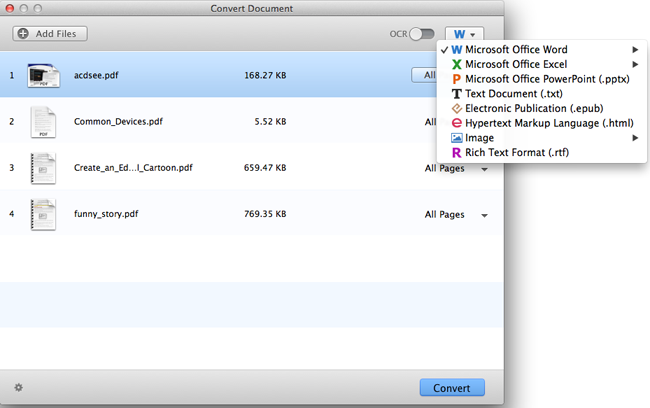
Task: Open page range dropdown for funny_story.pdf
Action: point(484,215)
